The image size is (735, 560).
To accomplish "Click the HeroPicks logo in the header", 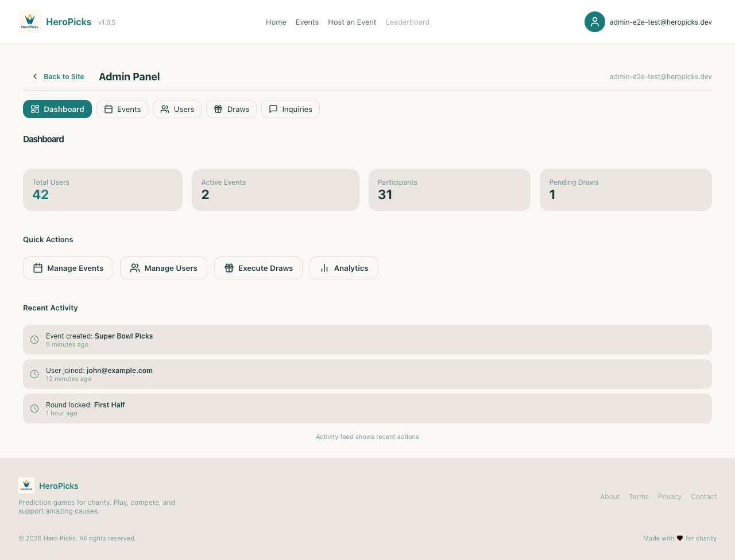I will pyautogui.click(x=30, y=22).
